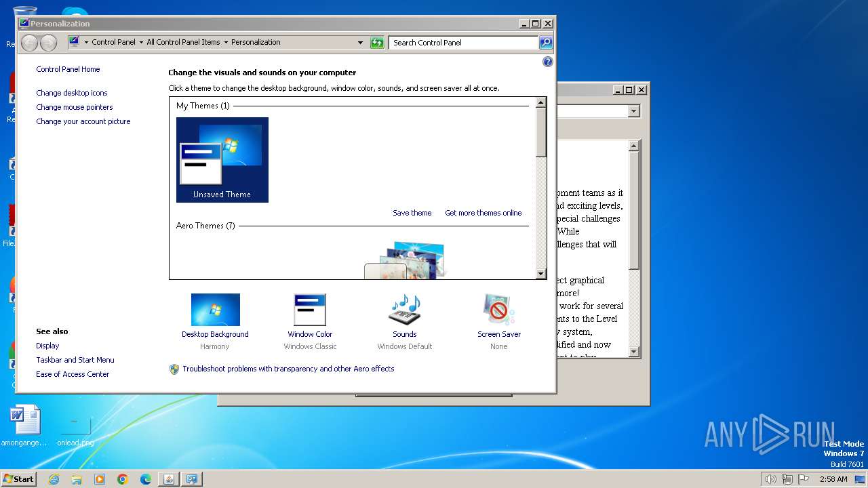Go back with the Back arrow
This screenshot has width=868, height=488.
(x=29, y=43)
